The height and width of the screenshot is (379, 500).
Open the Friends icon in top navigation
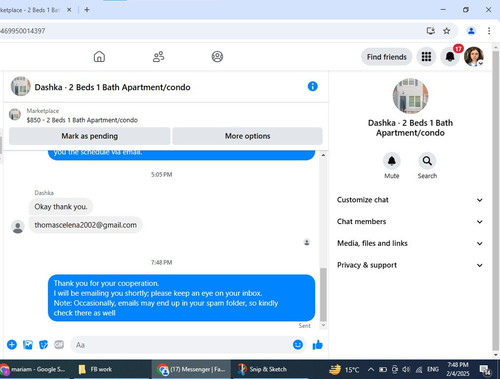pyautogui.click(x=158, y=57)
